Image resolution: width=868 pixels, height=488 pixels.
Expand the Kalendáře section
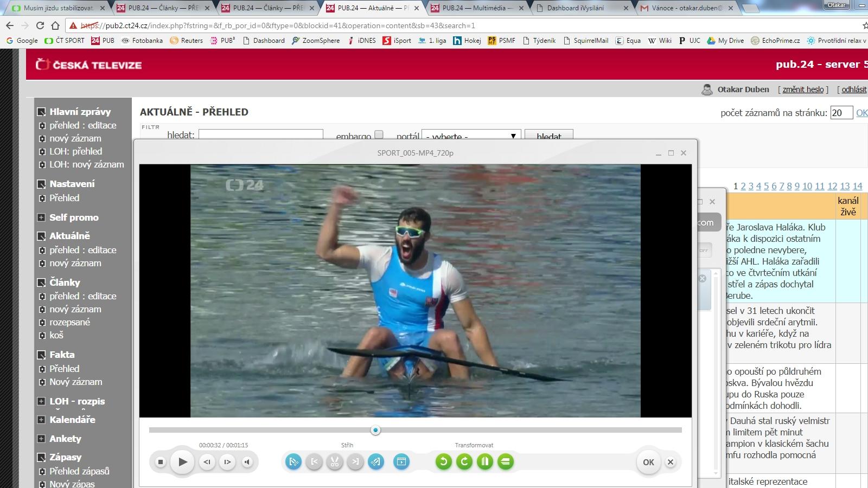(x=41, y=420)
